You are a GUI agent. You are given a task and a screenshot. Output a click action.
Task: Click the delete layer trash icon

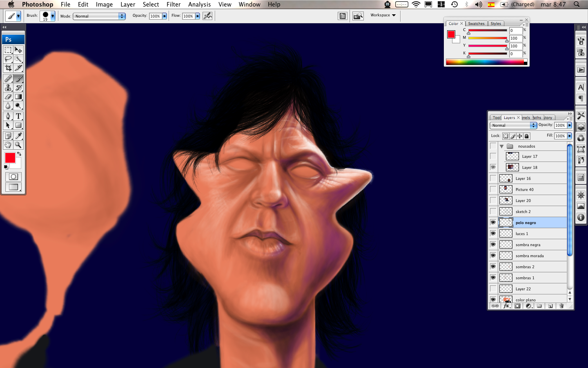[x=561, y=306]
